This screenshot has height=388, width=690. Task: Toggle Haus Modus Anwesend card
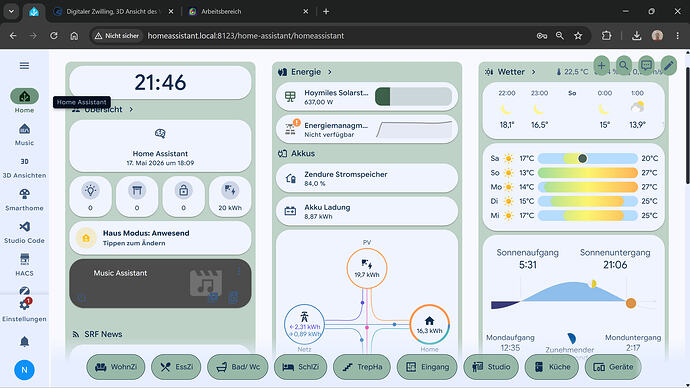160,238
